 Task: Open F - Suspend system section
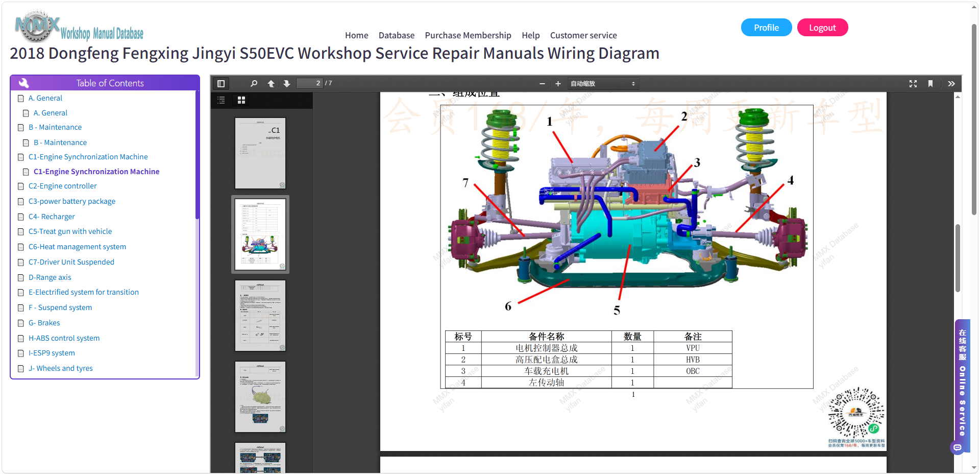(60, 307)
